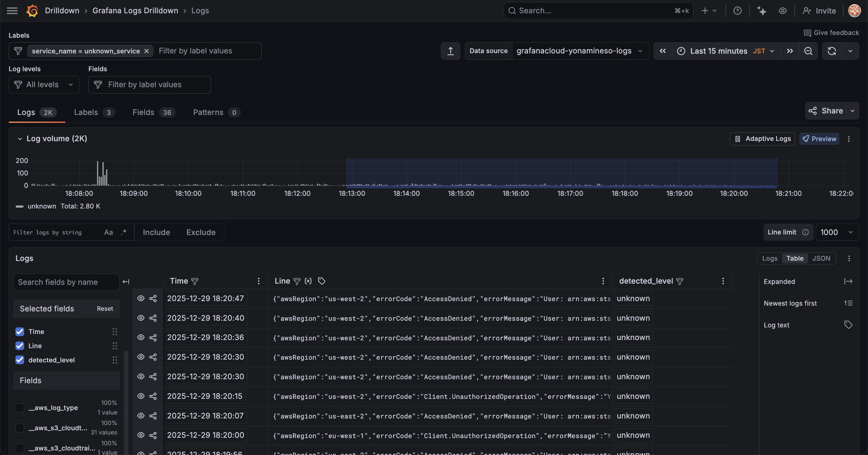
Task: Shift time range backward with double-left arrows
Action: point(662,51)
